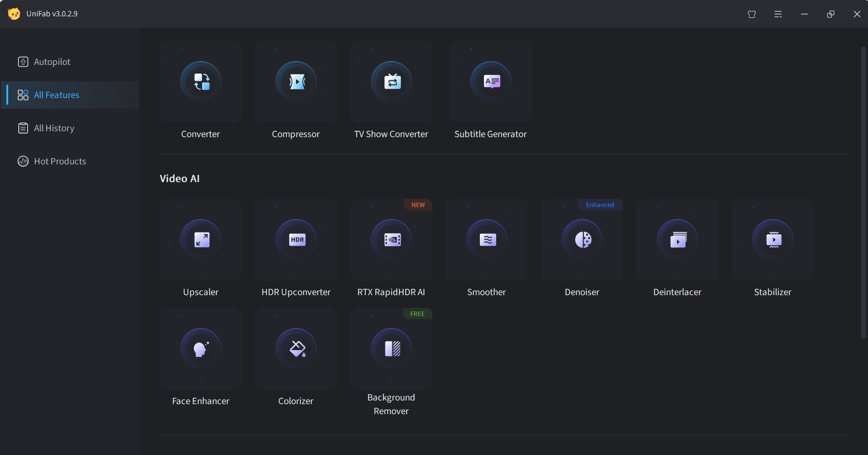
Task: Open the Smoother feature icon
Action: click(487, 240)
